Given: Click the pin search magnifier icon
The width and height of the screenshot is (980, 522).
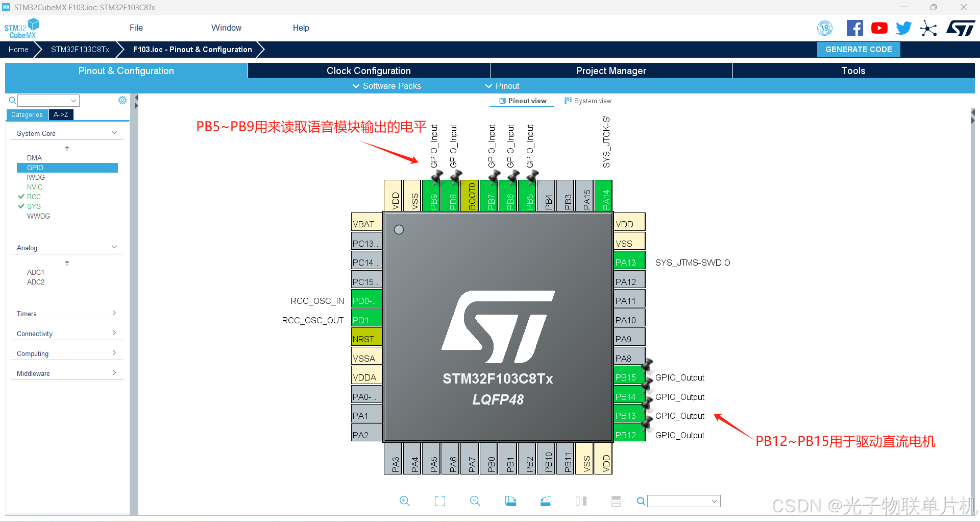Looking at the screenshot, I should point(641,501).
